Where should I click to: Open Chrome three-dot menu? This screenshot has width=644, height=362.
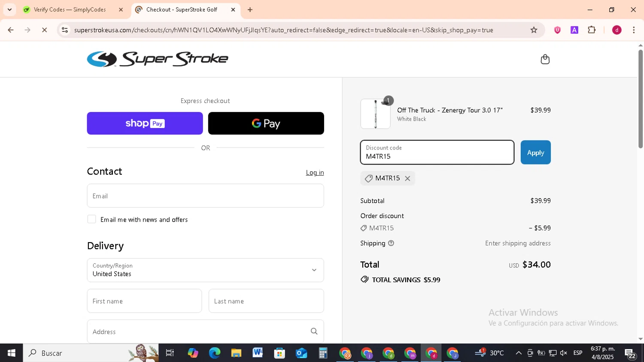(x=634, y=30)
